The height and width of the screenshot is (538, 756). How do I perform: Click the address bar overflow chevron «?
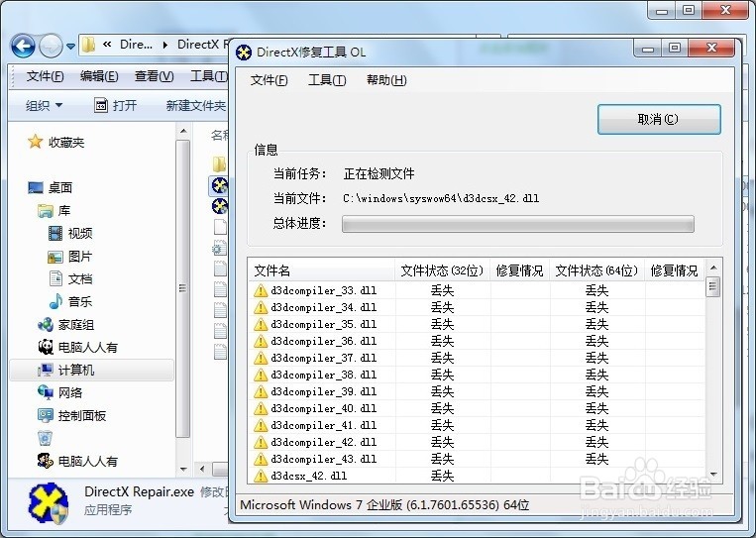[107, 45]
